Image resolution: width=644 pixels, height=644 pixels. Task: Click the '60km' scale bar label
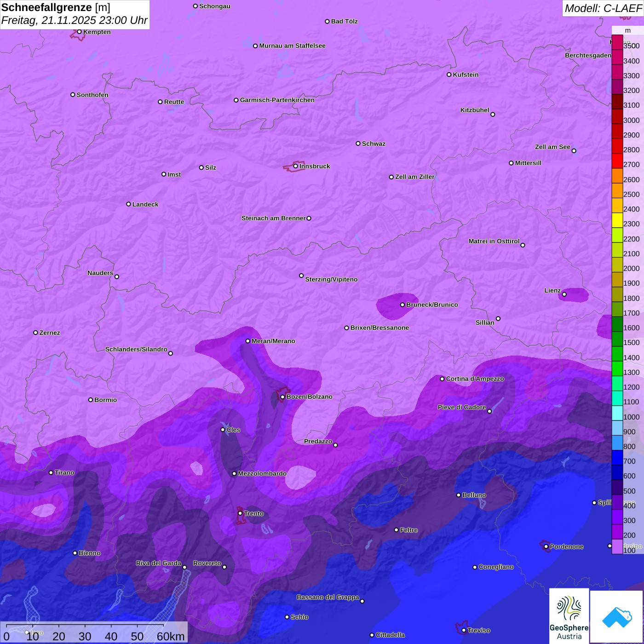point(171,636)
